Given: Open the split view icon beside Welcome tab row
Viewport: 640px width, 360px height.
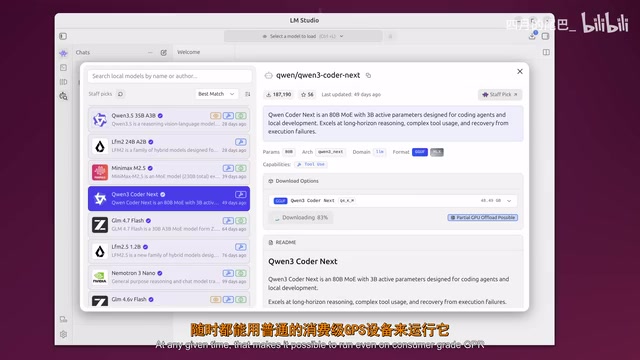Looking at the screenshot, I should click(546, 52).
